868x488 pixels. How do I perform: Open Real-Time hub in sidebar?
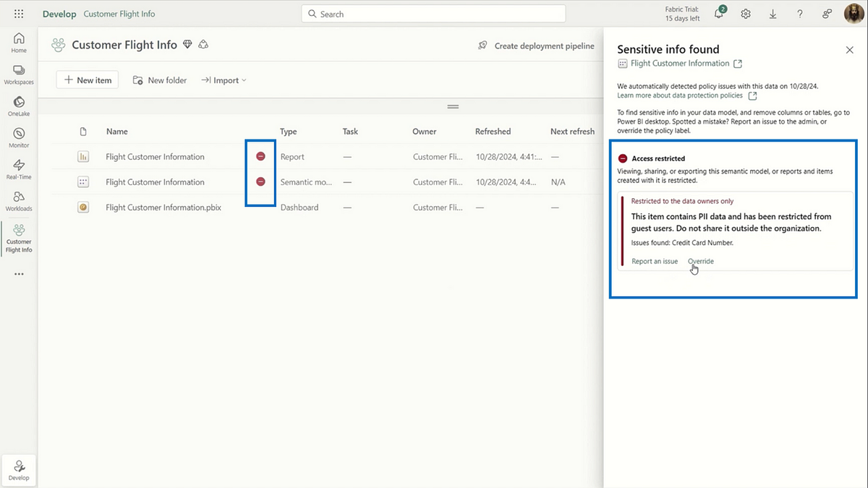pos(19,169)
